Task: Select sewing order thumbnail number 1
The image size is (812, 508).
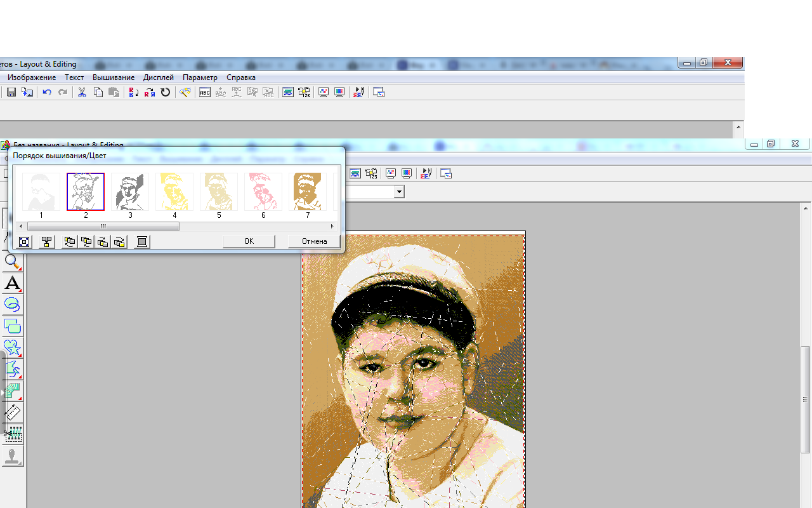Action: [41, 192]
